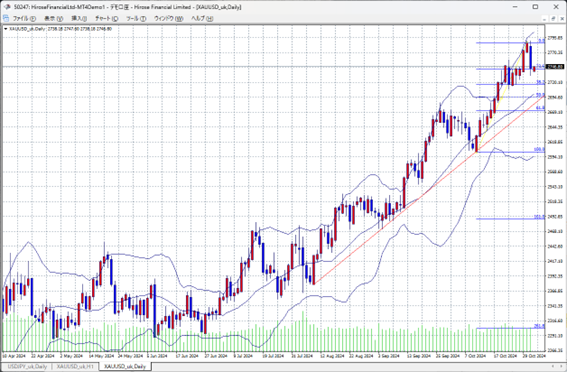Restore down the inner chart window
This screenshot has height=372, width=567.
click(553, 18)
